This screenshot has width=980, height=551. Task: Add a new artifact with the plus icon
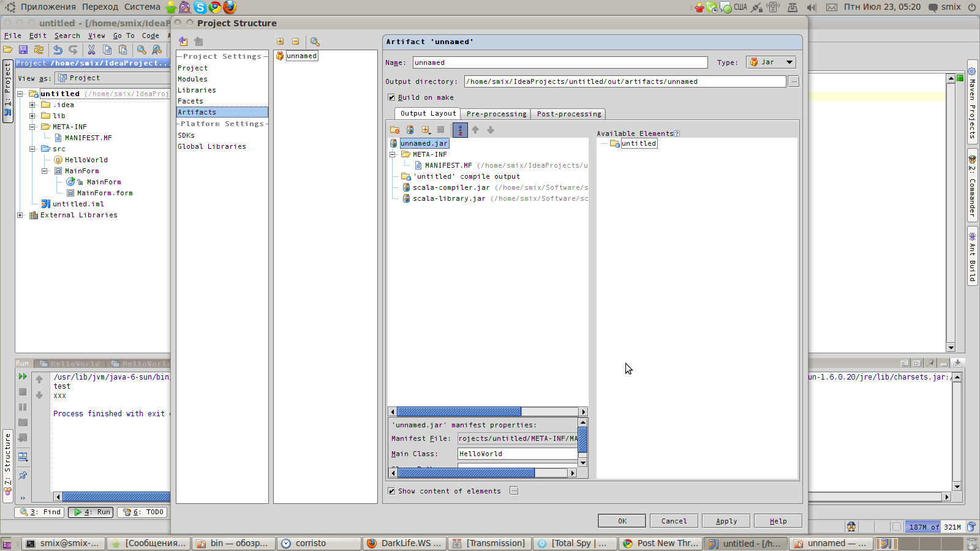coord(281,41)
